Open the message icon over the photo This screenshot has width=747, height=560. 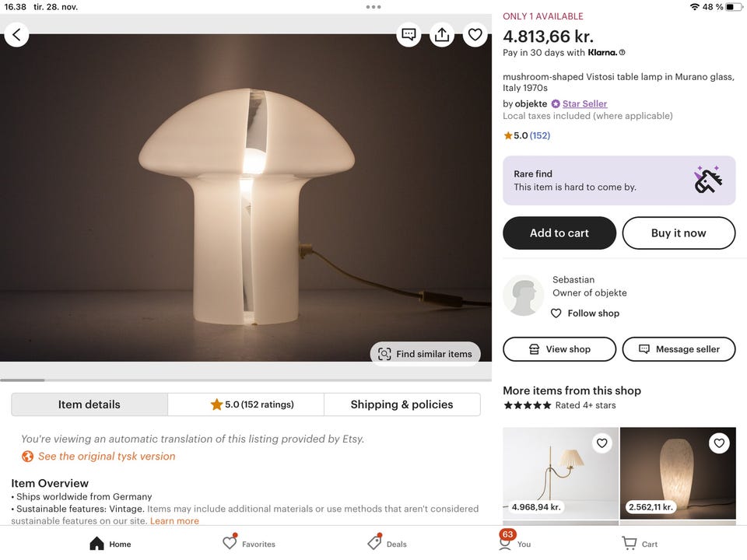(409, 34)
